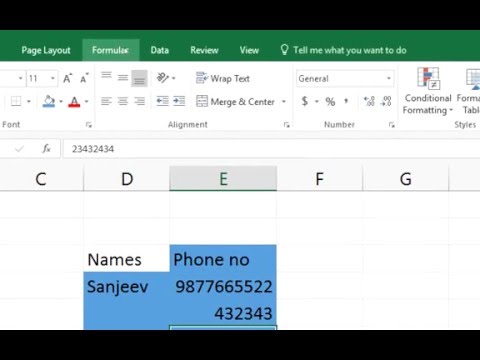480x360 pixels.
Task: Click Tell me what you want to do
Action: point(343,50)
